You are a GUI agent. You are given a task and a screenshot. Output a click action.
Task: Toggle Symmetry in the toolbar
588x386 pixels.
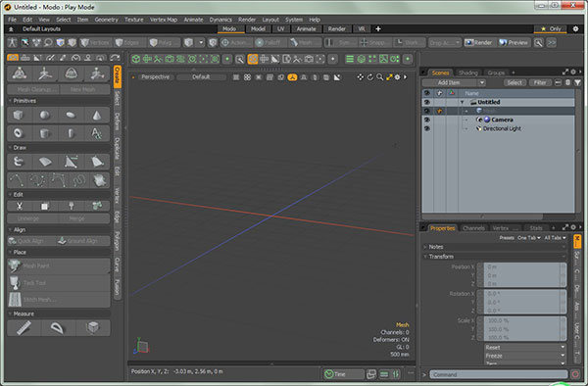[x=340, y=43]
